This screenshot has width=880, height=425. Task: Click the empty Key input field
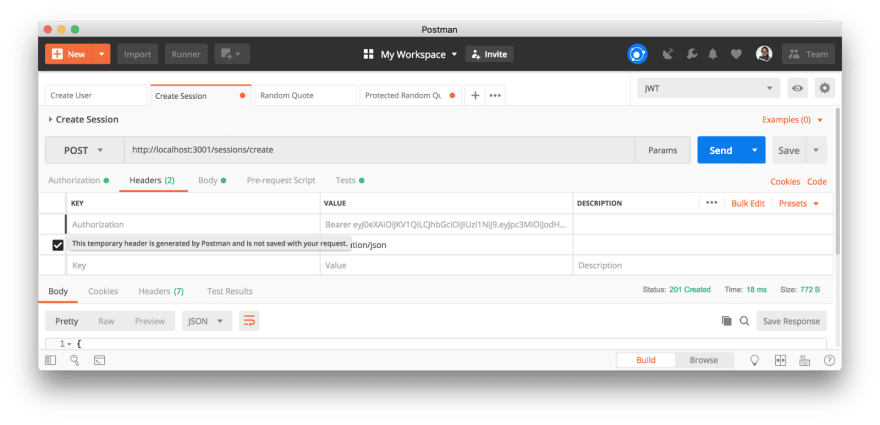coord(193,266)
